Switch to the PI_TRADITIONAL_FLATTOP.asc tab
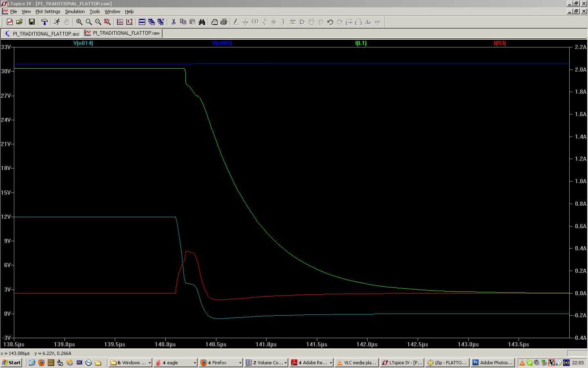This screenshot has height=368, width=588. [x=42, y=34]
